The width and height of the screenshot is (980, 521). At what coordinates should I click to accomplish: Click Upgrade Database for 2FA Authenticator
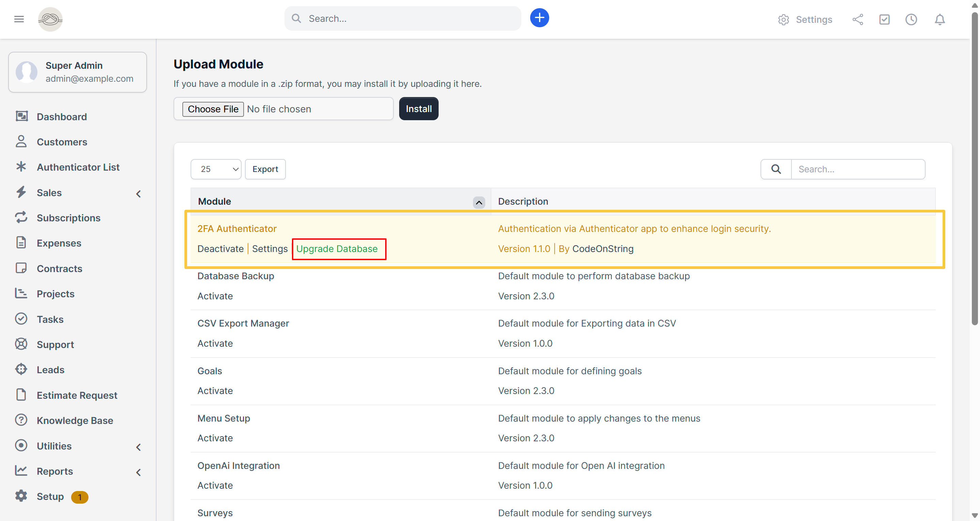pos(337,249)
